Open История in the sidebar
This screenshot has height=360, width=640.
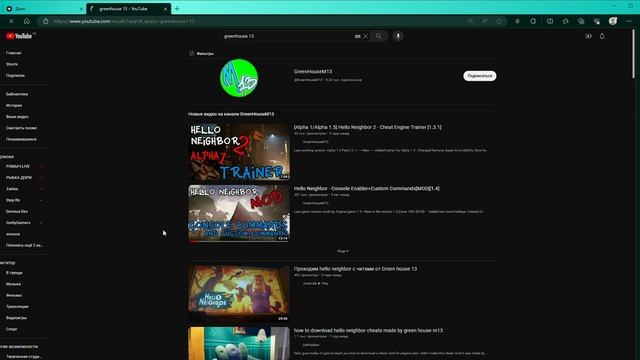click(14, 105)
